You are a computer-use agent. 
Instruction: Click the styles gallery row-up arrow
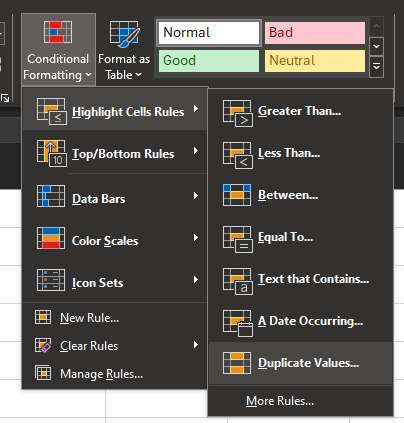click(376, 26)
